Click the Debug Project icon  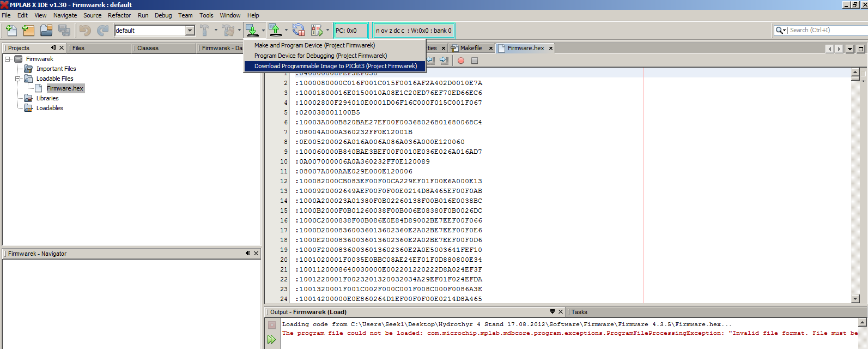tap(317, 31)
